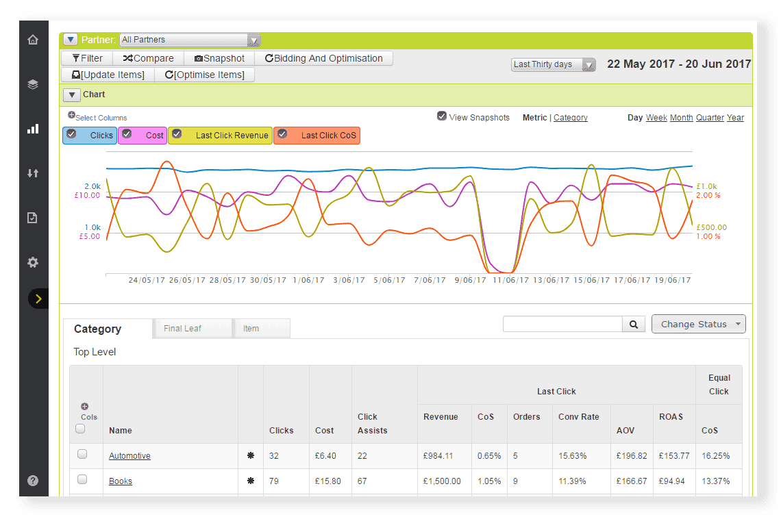Switch chart granularity to Week
The height and width of the screenshot is (532, 781).
point(656,118)
